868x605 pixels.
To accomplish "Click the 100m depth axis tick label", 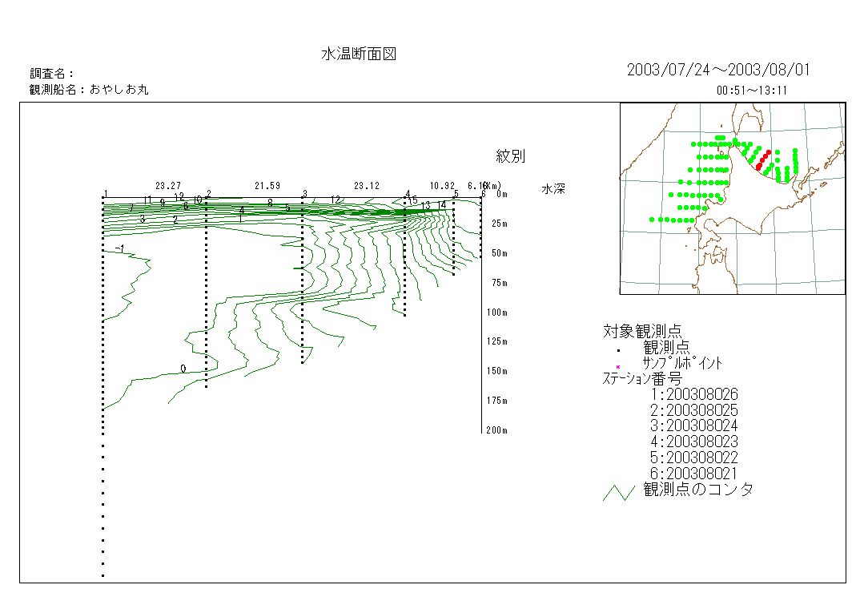I will (x=496, y=313).
